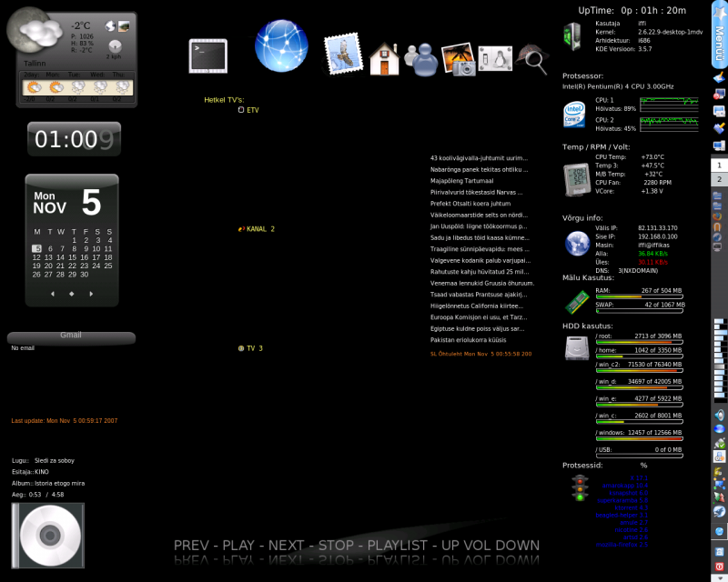Switch to virtual desktop 1
This screenshot has height=582, width=728.
click(719, 166)
